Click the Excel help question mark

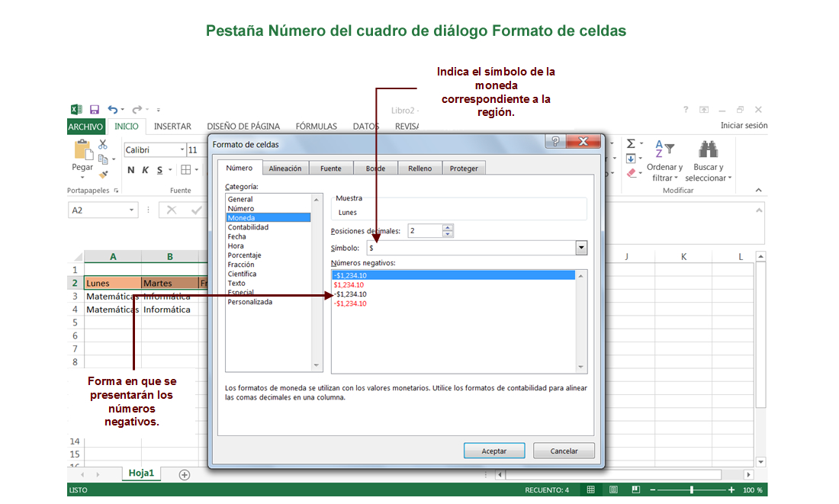pyautogui.click(x=686, y=110)
